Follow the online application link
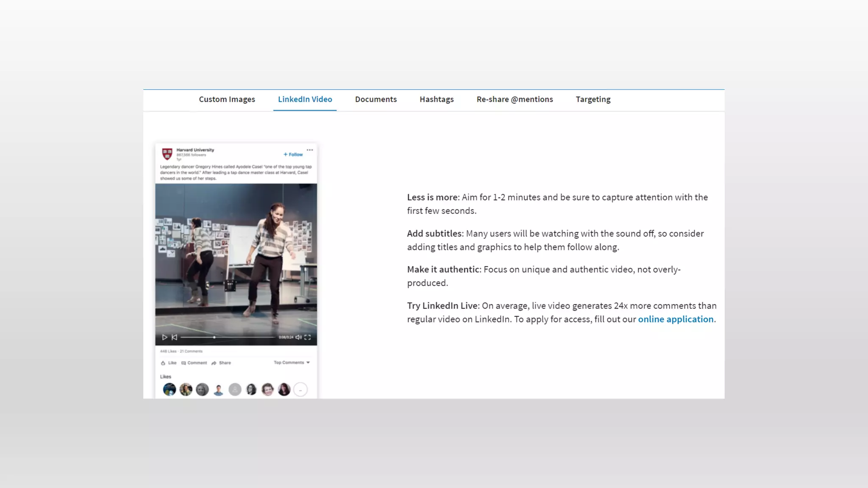 pyautogui.click(x=676, y=319)
